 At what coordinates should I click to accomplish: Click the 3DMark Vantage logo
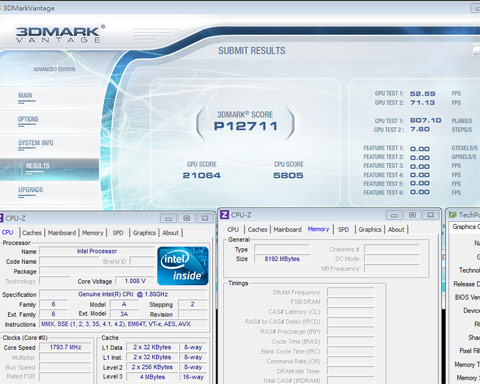pos(60,34)
